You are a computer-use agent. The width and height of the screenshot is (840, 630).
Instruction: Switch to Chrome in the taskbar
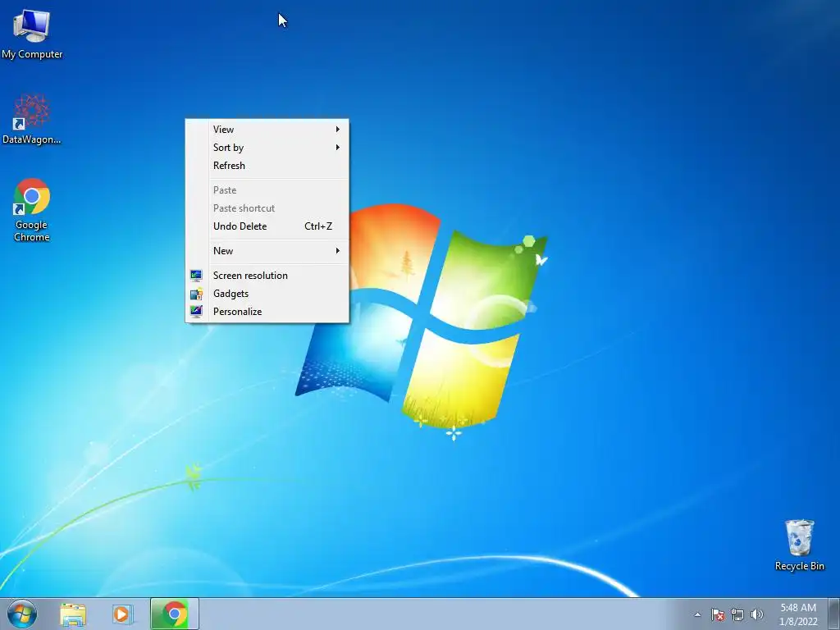(x=175, y=614)
